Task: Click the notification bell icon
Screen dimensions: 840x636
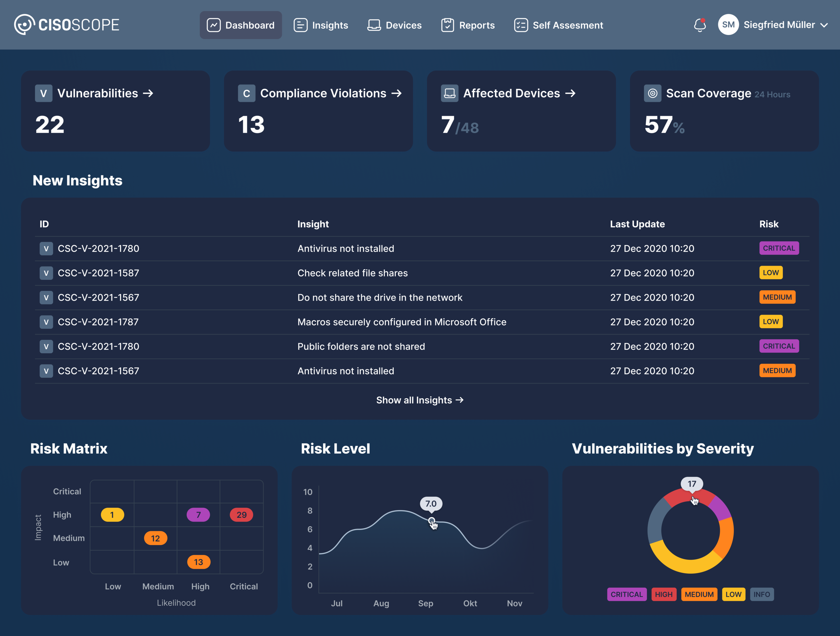Action: point(700,25)
